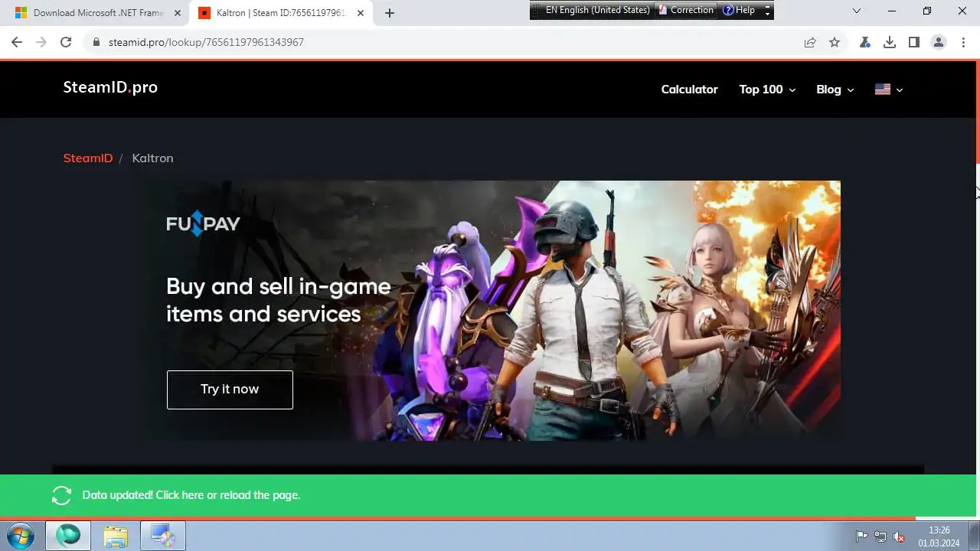Open the Windows Start button
The image size is (980, 551).
(20, 536)
